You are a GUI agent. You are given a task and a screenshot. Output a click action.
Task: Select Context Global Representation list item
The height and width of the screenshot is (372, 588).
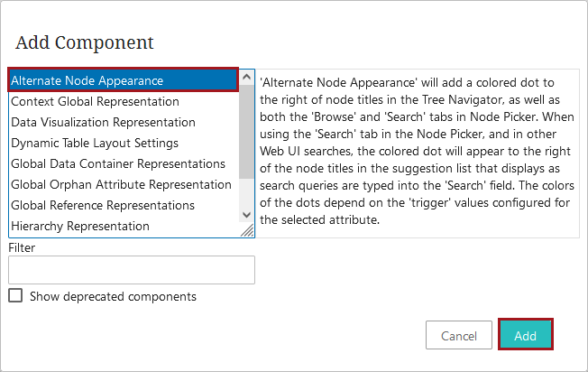(x=124, y=101)
